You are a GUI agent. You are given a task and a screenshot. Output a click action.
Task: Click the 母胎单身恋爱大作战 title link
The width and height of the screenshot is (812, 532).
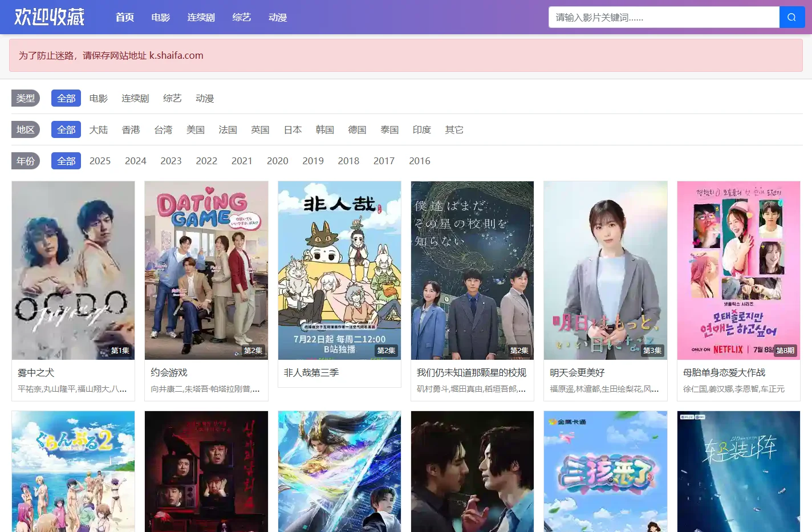tap(724, 372)
